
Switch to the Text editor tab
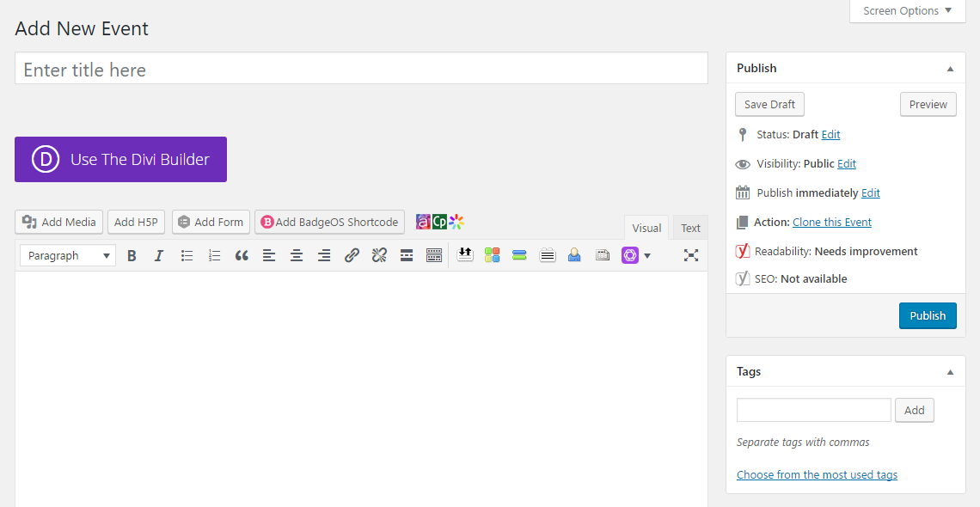690,228
